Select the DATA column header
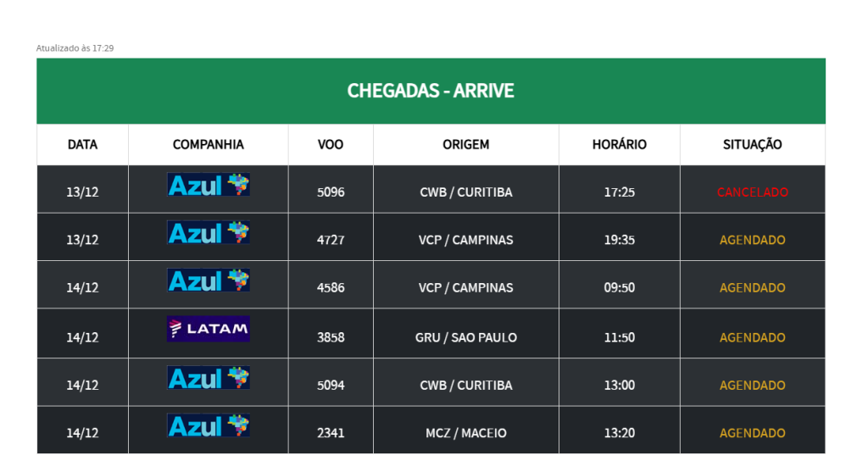Viewport: 868px width, 461px height. tap(82, 144)
